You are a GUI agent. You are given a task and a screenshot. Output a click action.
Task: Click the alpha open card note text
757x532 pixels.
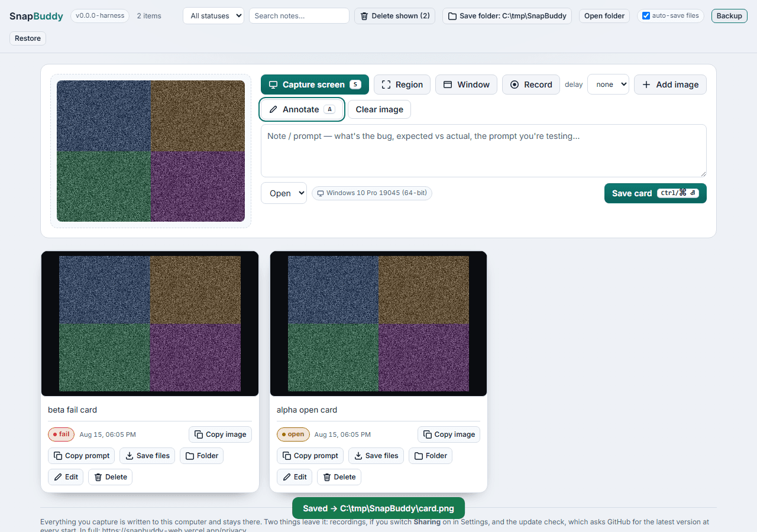pos(307,410)
